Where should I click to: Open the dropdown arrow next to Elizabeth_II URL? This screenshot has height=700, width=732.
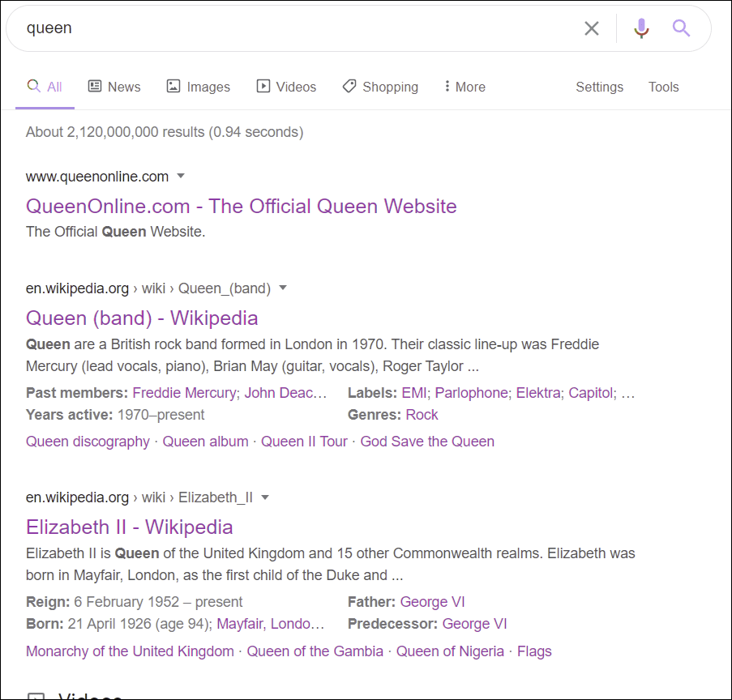coord(265,497)
